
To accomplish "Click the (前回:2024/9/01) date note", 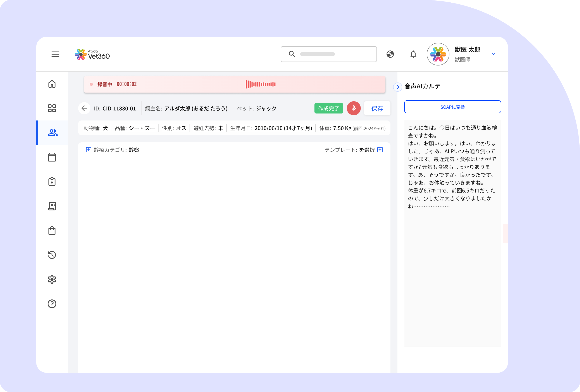I will (x=369, y=128).
